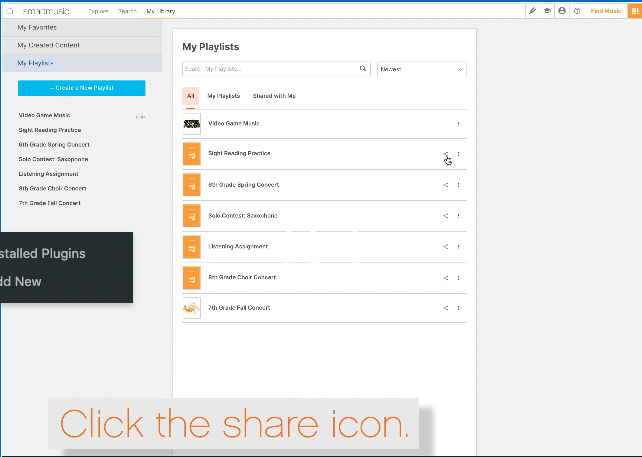Click share icon for Listening Assignment
The height and width of the screenshot is (457, 642).
(446, 246)
